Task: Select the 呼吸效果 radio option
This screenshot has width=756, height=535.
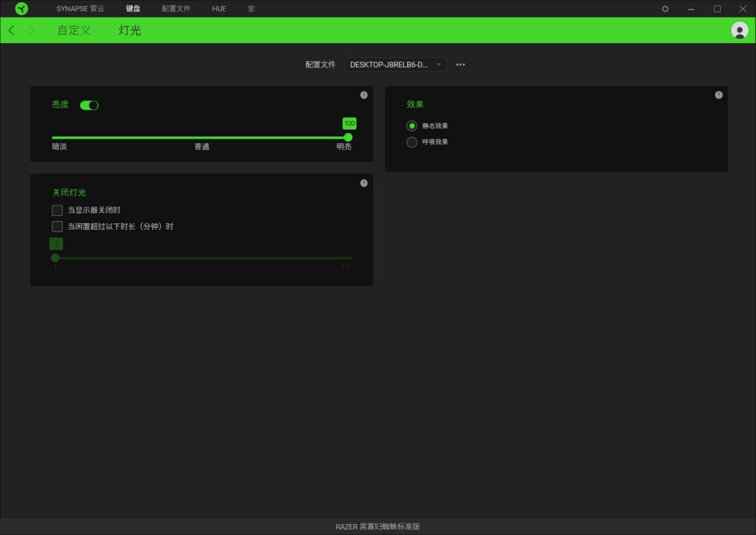Action: pos(412,142)
